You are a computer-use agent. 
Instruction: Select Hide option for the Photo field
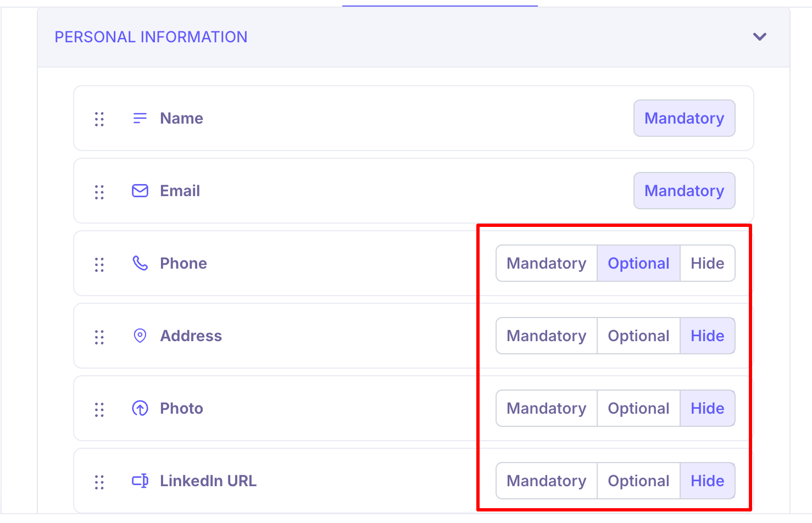[707, 408]
